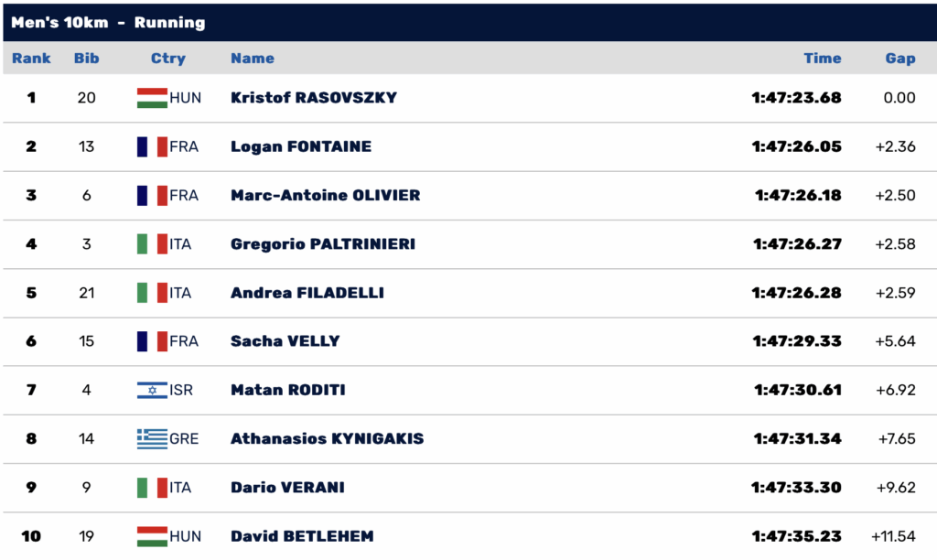Click Israel flag beside Matan Roditi

tap(152, 390)
